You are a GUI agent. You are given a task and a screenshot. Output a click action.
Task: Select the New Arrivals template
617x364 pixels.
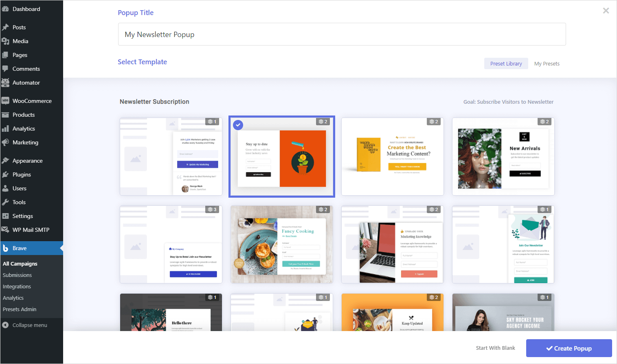[x=503, y=157]
